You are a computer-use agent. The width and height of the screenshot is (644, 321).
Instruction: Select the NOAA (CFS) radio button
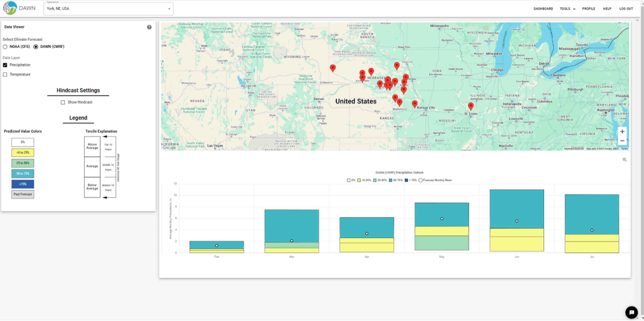click(5, 47)
